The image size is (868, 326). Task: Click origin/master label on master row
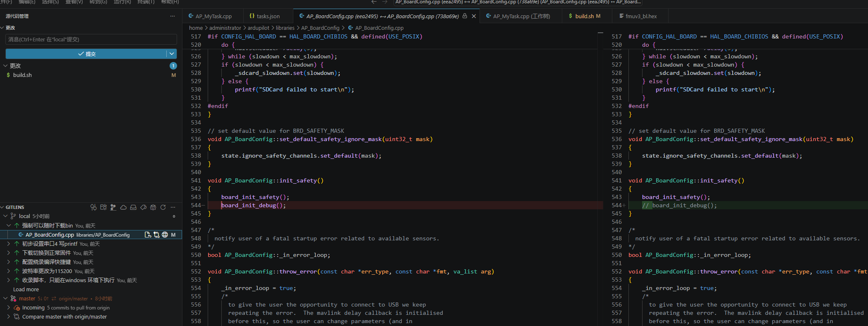73,299
